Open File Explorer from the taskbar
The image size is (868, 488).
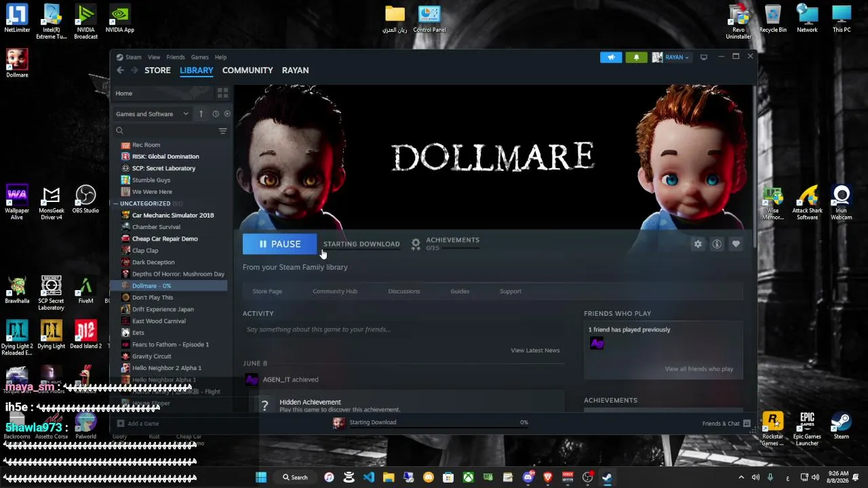tap(389, 477)
